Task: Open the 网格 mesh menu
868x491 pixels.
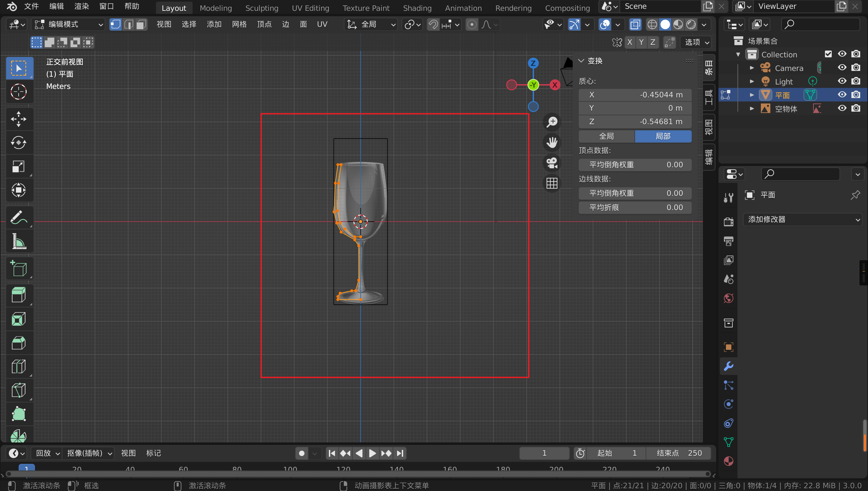Action: coord(239,24)
